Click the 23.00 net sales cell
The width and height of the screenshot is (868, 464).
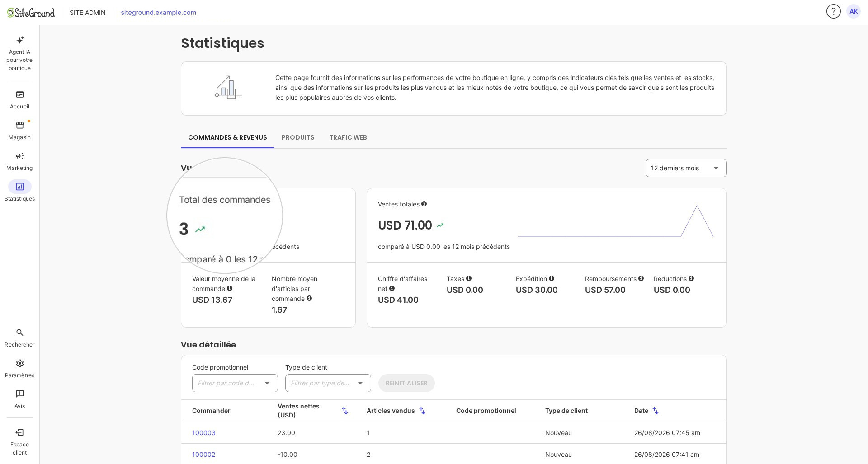(286, 433)
